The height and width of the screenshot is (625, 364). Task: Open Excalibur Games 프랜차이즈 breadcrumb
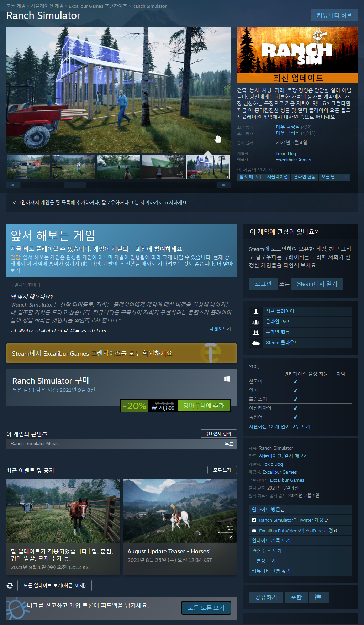click(98, 6)
